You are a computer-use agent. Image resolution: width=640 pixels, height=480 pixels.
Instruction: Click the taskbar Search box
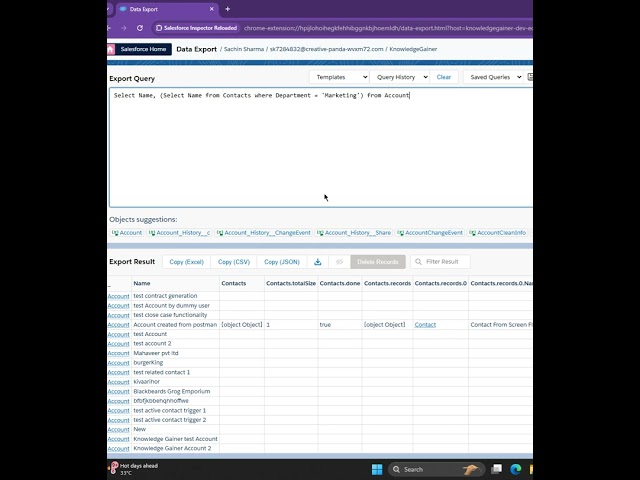point(436,469)
